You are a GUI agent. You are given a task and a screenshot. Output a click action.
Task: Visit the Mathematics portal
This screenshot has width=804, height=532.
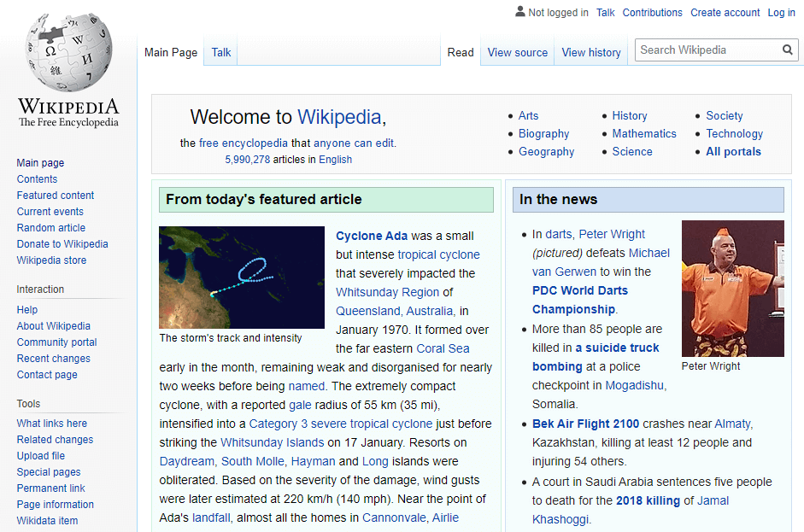pos(644,133)
